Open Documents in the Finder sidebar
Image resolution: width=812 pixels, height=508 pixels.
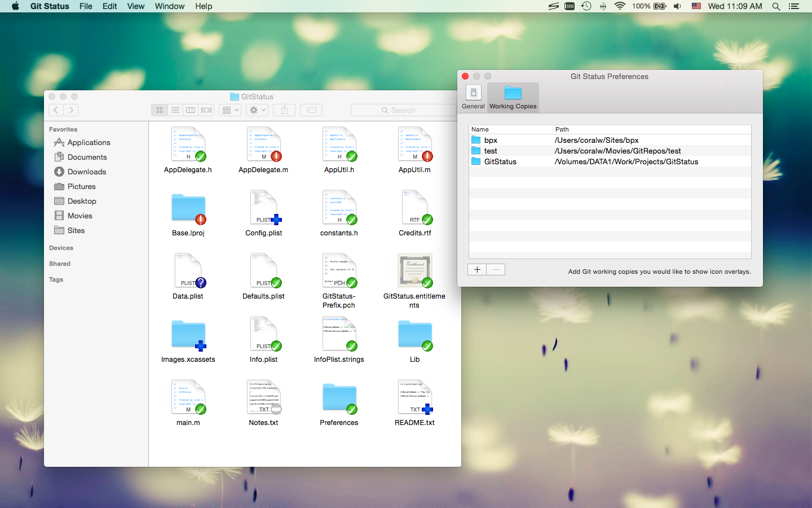(x=81, y=157)
